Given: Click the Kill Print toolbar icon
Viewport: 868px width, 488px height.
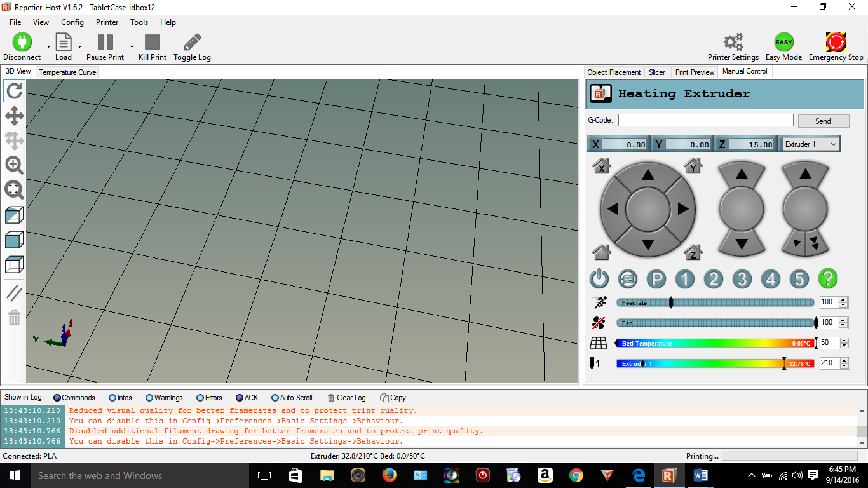Looking at the screenshot, I should click(x=153, y=42).
